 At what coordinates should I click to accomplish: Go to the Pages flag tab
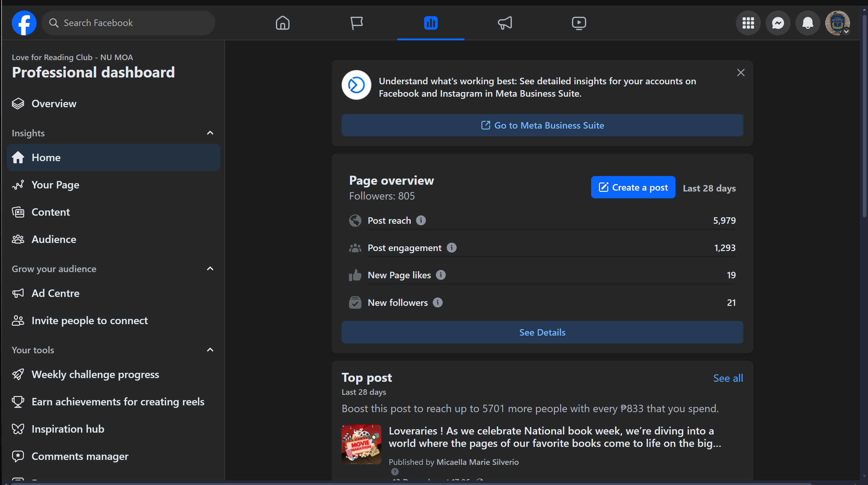pyautogui.click(x=356, y=23)
